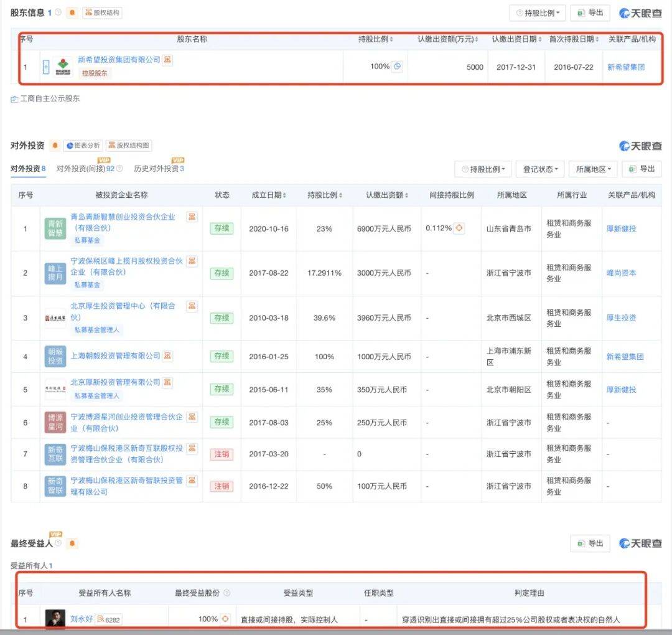672x635 pixels.
Task: Click 刘永好's profile photo thumbnail
Action: pos(55,619)
